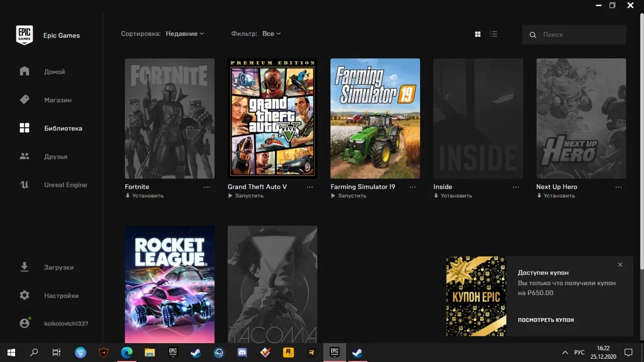
Task: Click the Библиотека grid icon in sidebar
Action: (24, 128)
